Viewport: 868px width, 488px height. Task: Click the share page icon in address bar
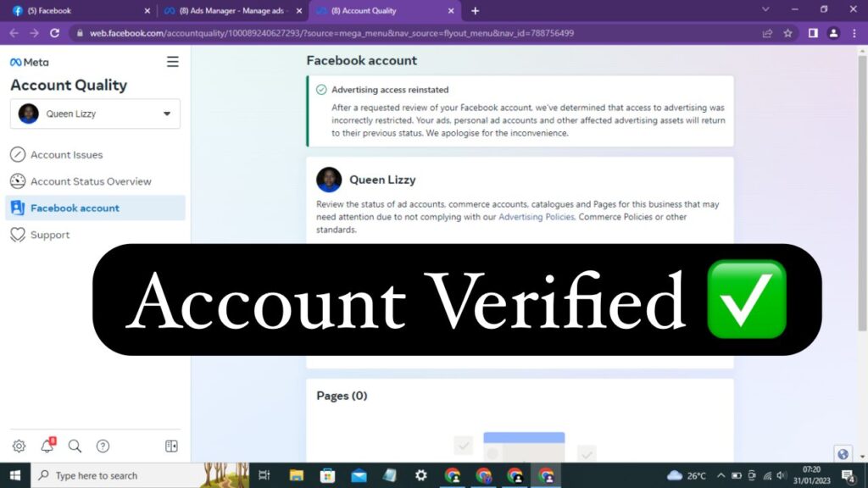pos(767,33)
